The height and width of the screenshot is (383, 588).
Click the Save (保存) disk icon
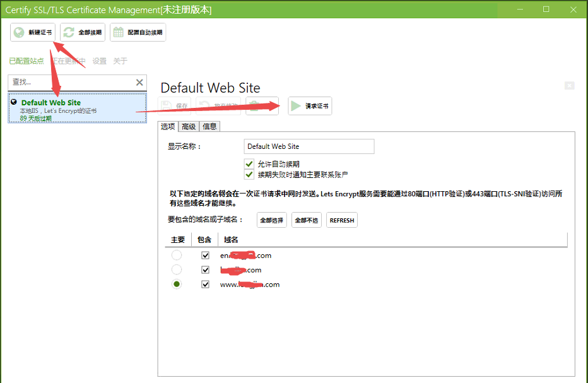[167, 105]
